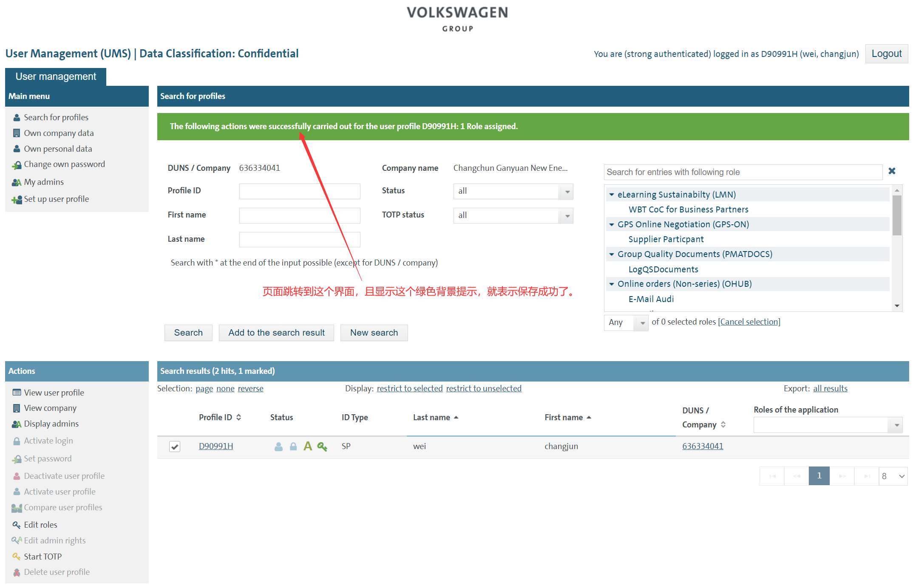Click the Edit roles key icon
The width and height of the screenshot is (913, 588).
point(17,525)
